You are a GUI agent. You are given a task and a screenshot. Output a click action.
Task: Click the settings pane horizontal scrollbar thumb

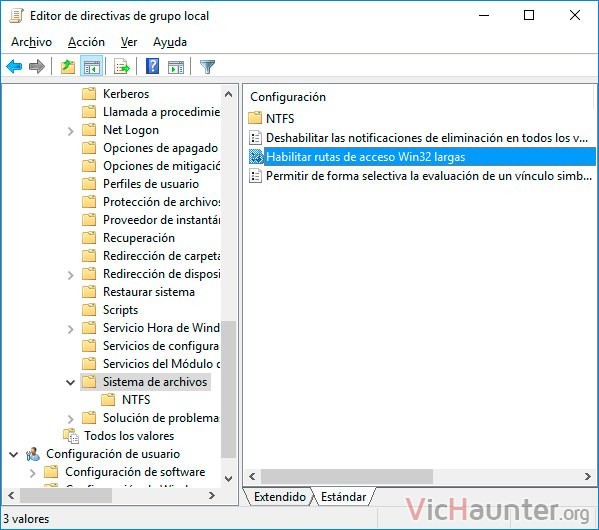click(346, 477)
